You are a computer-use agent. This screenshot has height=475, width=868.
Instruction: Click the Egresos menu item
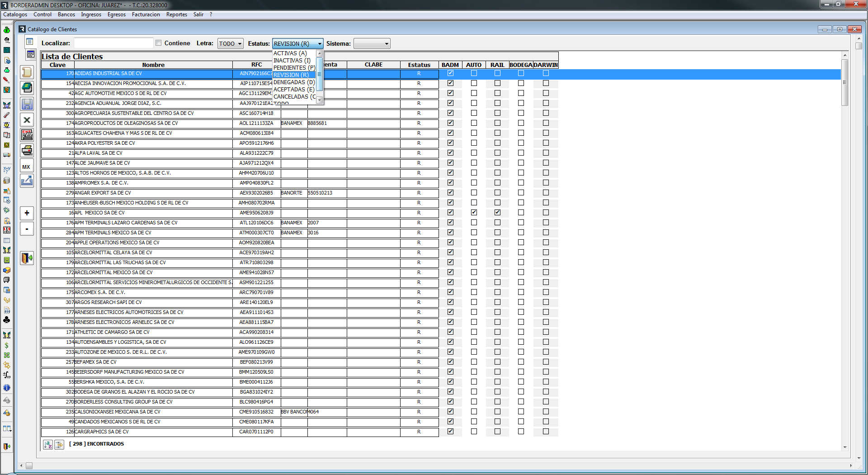click(x=117, y=14)
